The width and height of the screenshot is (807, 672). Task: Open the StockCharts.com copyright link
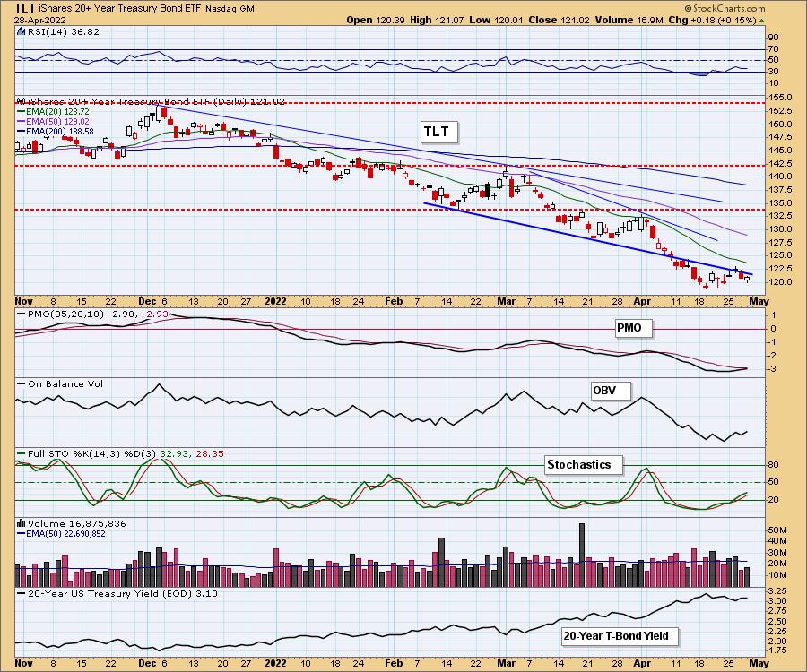[725, 8]
